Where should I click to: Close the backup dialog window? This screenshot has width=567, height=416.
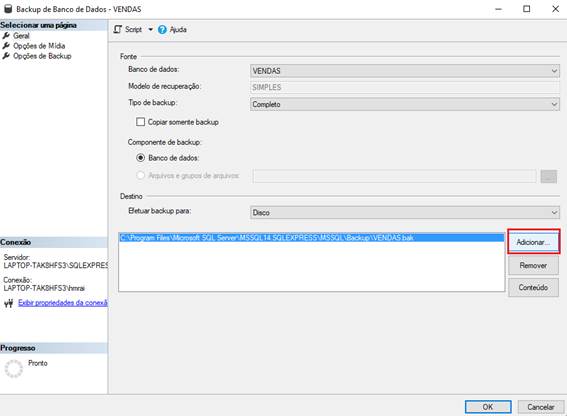[x=555, y=9]
